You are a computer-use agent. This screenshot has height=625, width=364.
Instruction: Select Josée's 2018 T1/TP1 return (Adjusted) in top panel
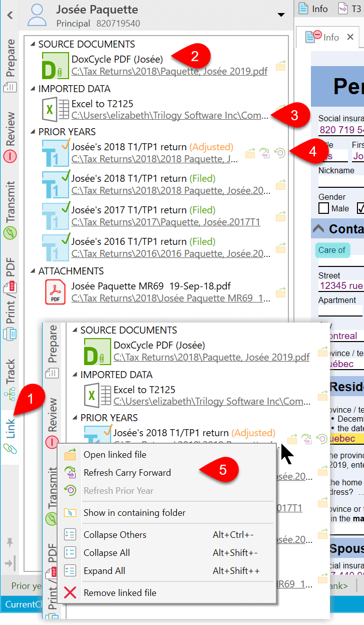pos(152,147)
